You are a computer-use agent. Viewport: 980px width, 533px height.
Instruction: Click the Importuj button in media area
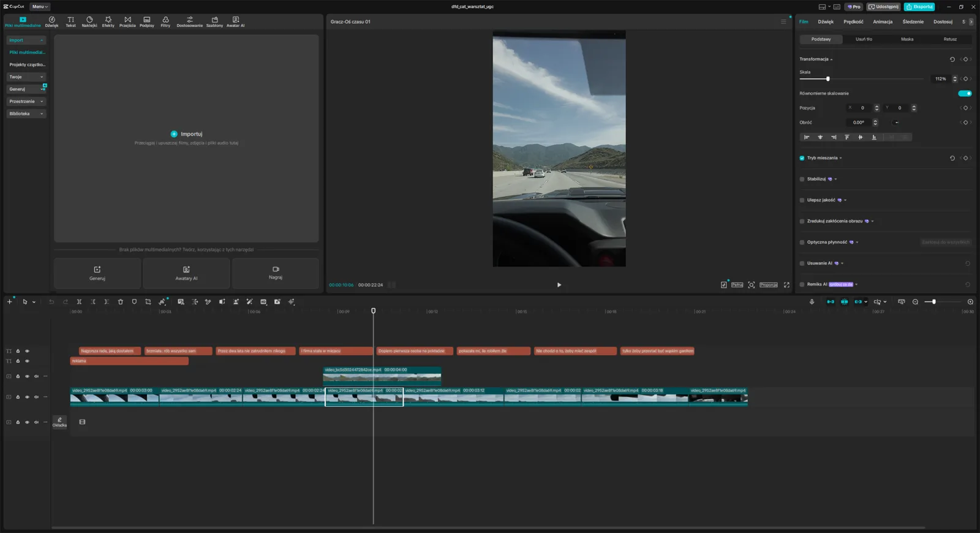pyautogui.click(x=186, y=134)
